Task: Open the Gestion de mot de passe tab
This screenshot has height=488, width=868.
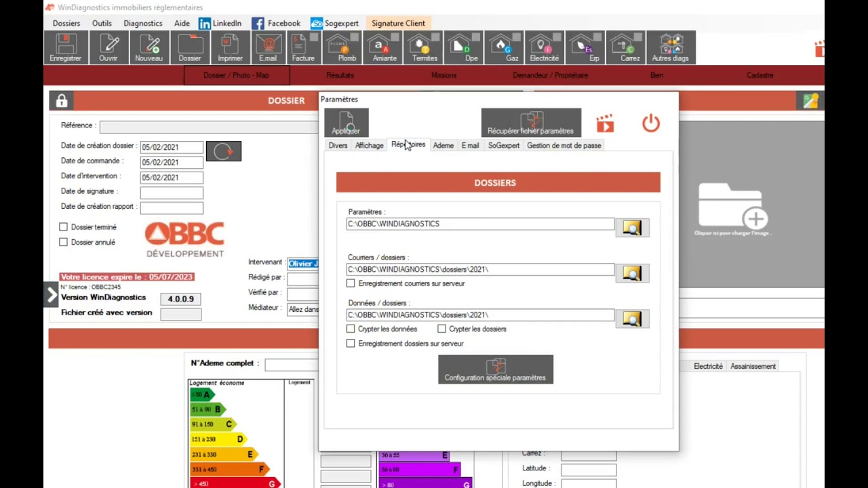Action: point(564,145)
